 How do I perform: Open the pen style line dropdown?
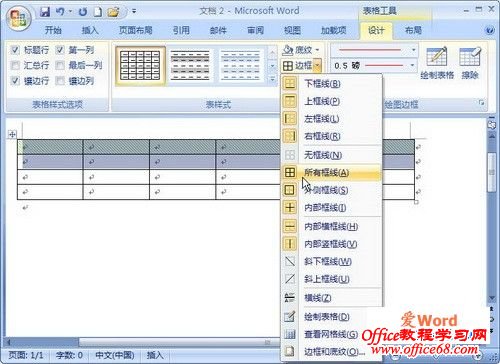[x=413, y=50]
